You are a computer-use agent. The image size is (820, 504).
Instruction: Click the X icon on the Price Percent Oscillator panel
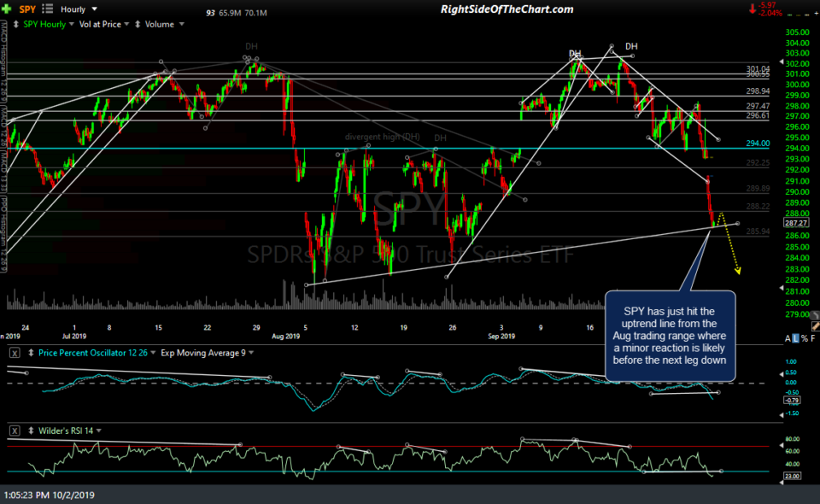[14, 352]
